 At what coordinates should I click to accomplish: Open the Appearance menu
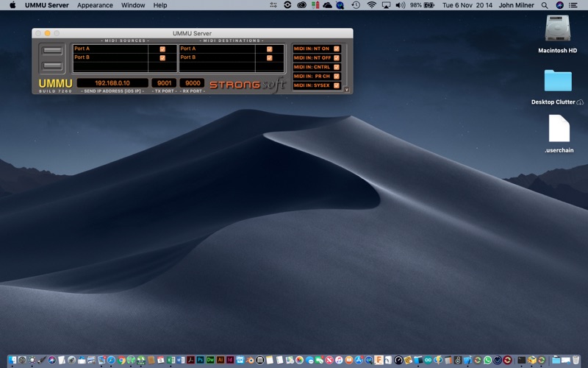pyautogui.click(x=95, y=5)
